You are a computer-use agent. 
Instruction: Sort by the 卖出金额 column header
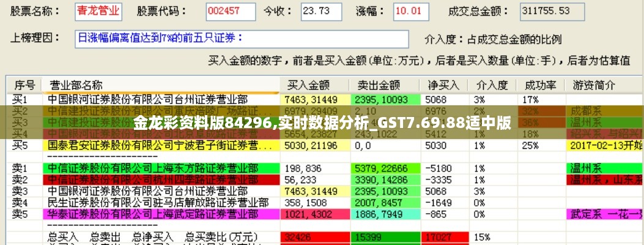[385, 85]
